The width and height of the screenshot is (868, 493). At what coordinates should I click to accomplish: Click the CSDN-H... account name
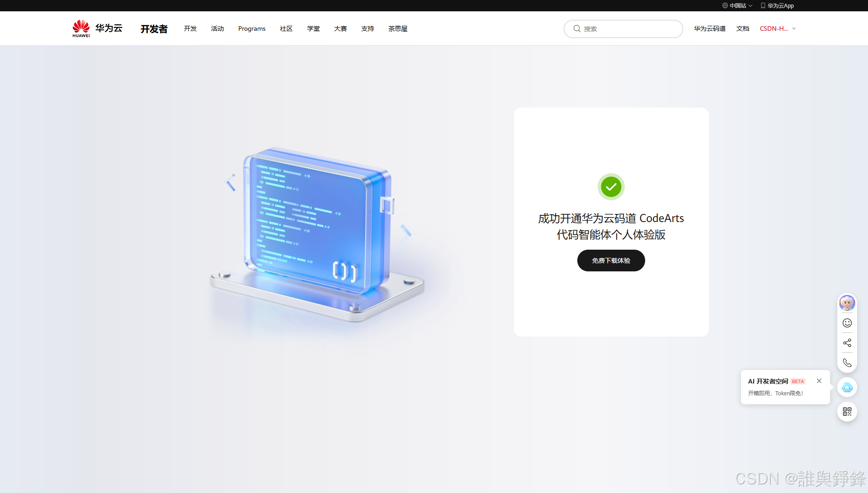tap(774, 28)
